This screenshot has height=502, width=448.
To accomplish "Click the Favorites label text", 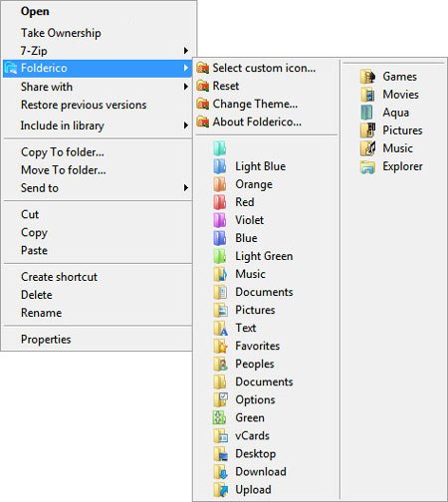I will coord(258,346).
